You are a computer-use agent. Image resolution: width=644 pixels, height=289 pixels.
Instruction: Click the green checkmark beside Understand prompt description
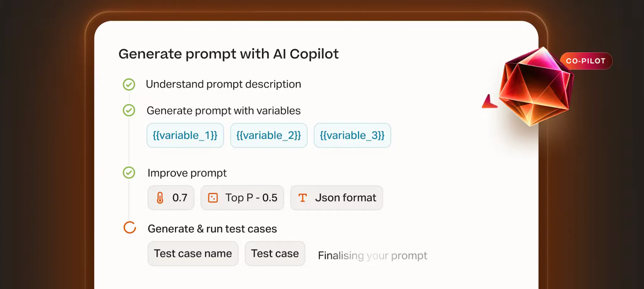pos(129,84)
